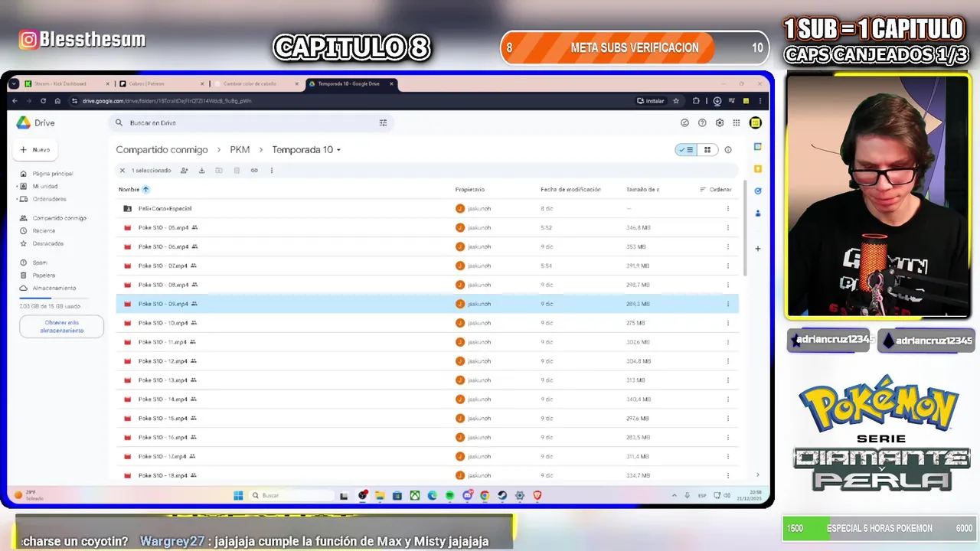Viewport: 980px width, 551px height.
Task: Open Destacados in sidebar
Action: tap(47, 243)
